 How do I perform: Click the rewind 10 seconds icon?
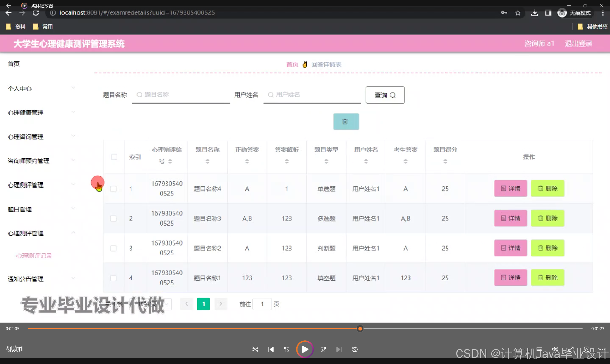pyautogui.click(x=287, y=349)
